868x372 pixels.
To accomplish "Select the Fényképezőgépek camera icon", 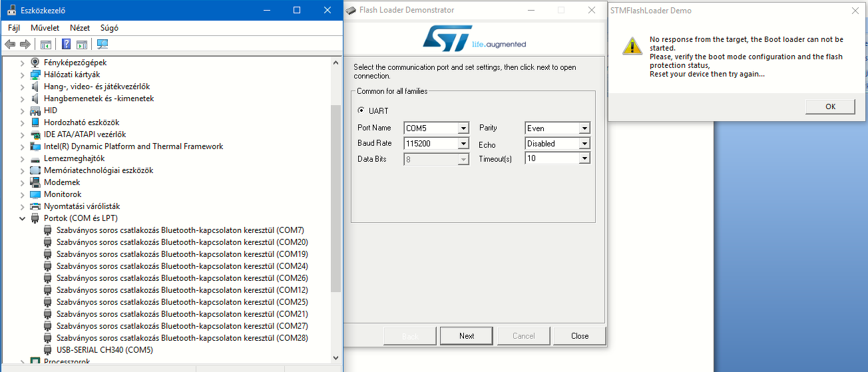I will tap(35, 63).
